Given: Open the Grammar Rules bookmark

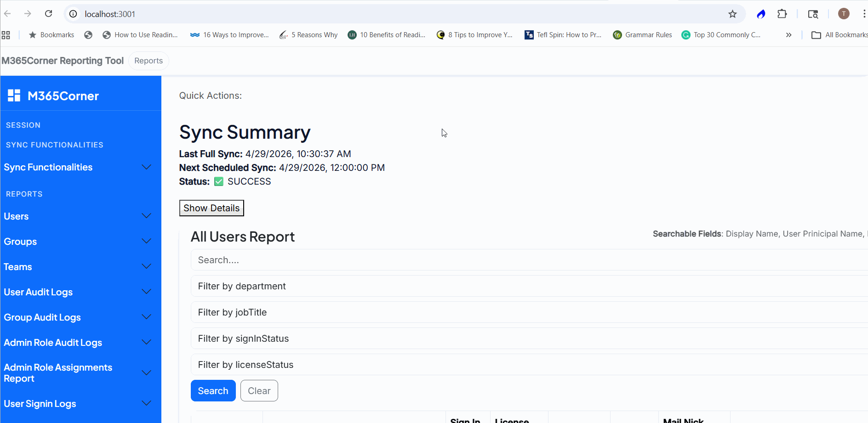Looking at the screenshot, I should click(643, 35).
